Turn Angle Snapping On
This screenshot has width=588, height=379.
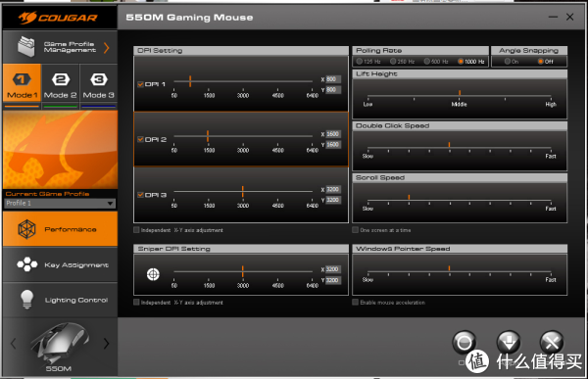[508, 61]
